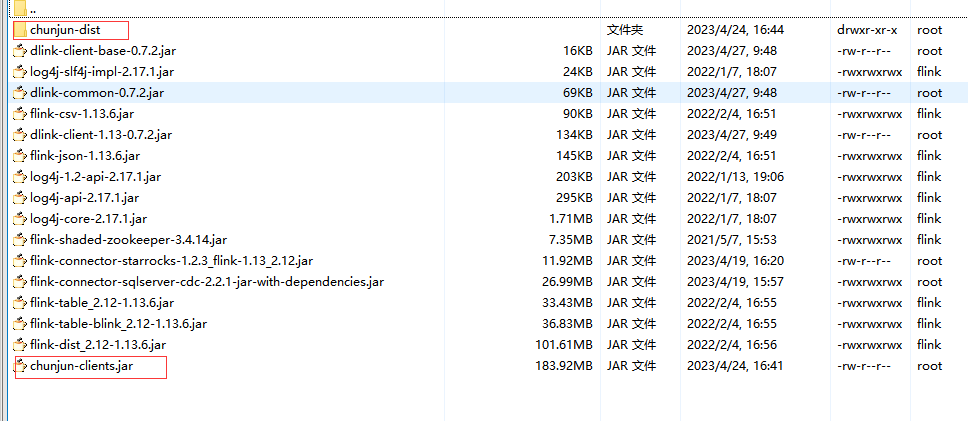Open the chunjun-dist folder icon

(21, 30)
